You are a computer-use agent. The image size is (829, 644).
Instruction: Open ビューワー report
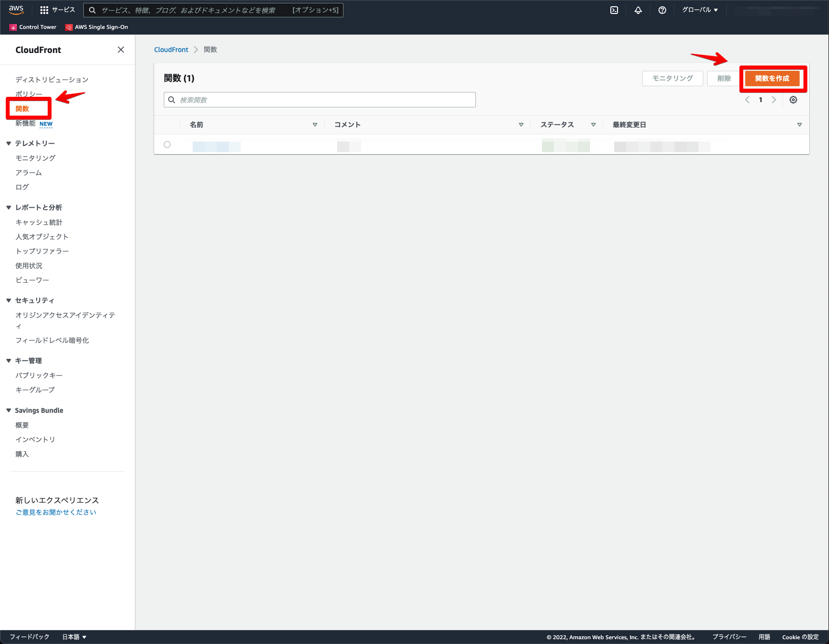(32, 280)
